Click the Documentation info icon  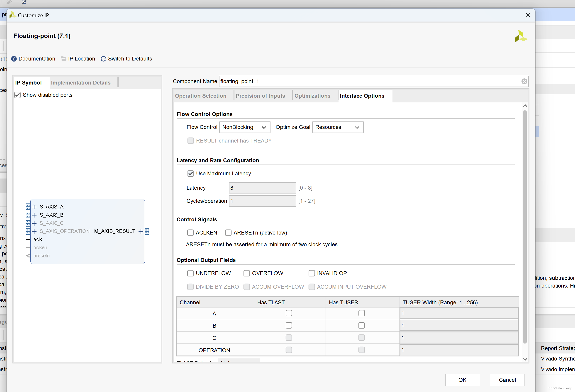point(14,59)
